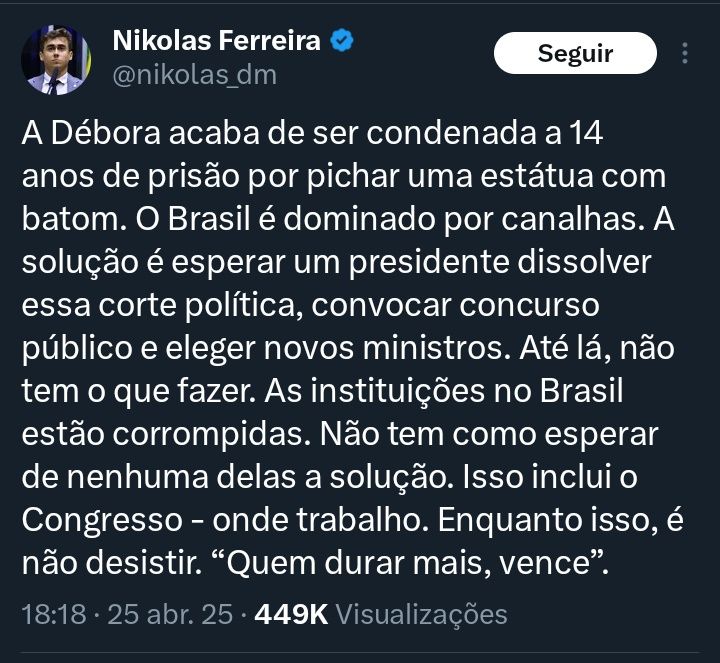720x663 pixels.
Task: Click the 18:18 timestamp
Action: pyautogui.click(x=54, y=614)
